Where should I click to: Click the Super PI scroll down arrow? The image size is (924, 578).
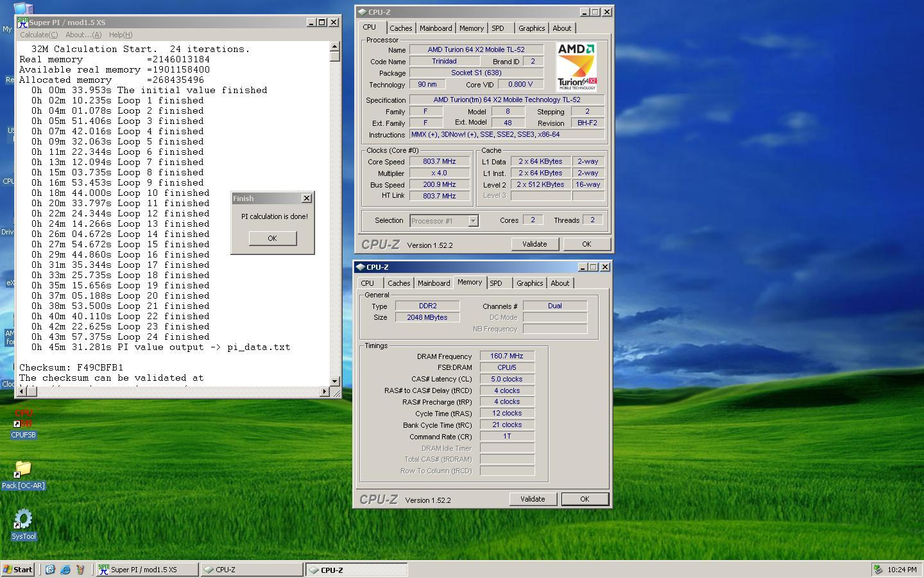[x=335, y=381]
